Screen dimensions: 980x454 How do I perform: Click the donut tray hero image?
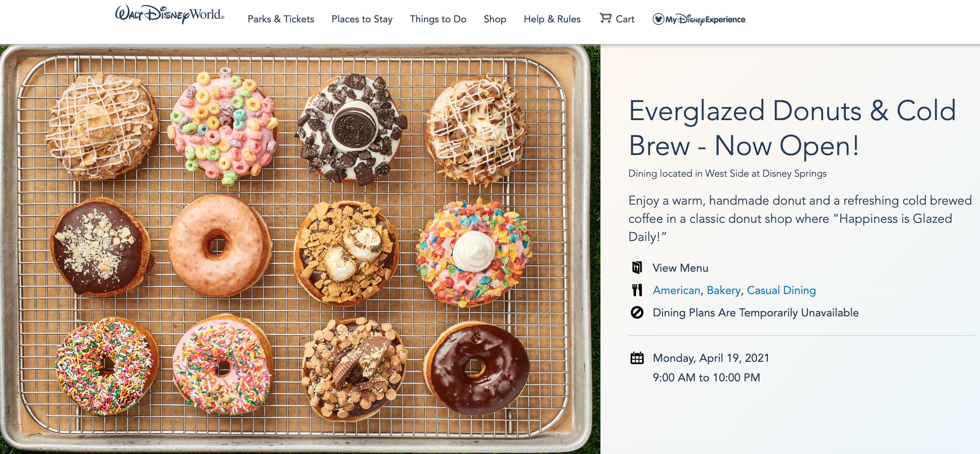point(300,249)
